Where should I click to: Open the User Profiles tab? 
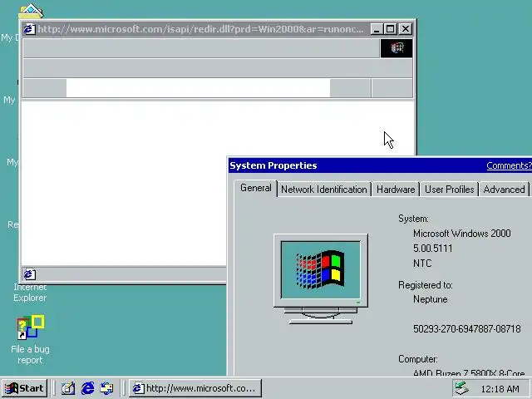[449, 190]
